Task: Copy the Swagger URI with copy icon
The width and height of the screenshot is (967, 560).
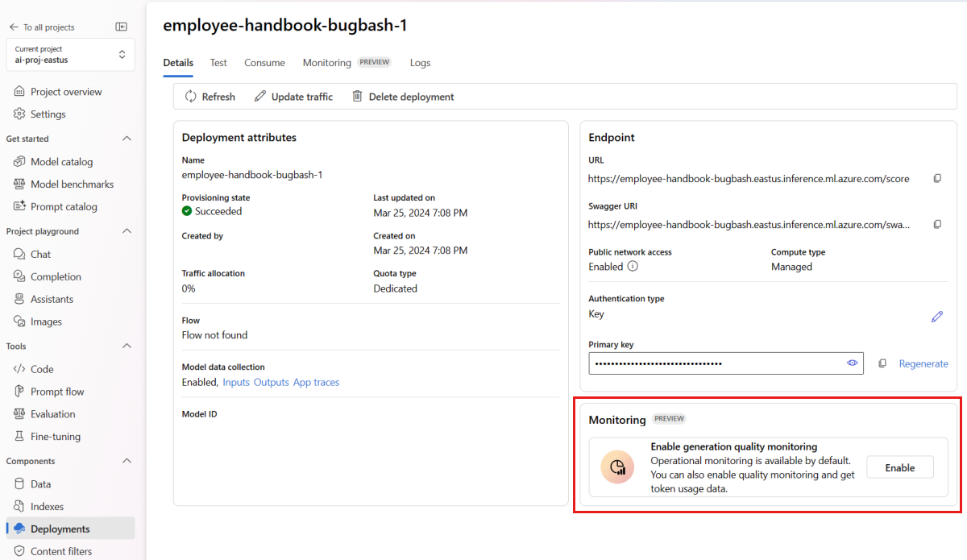Action: click(x=937, y=225)
